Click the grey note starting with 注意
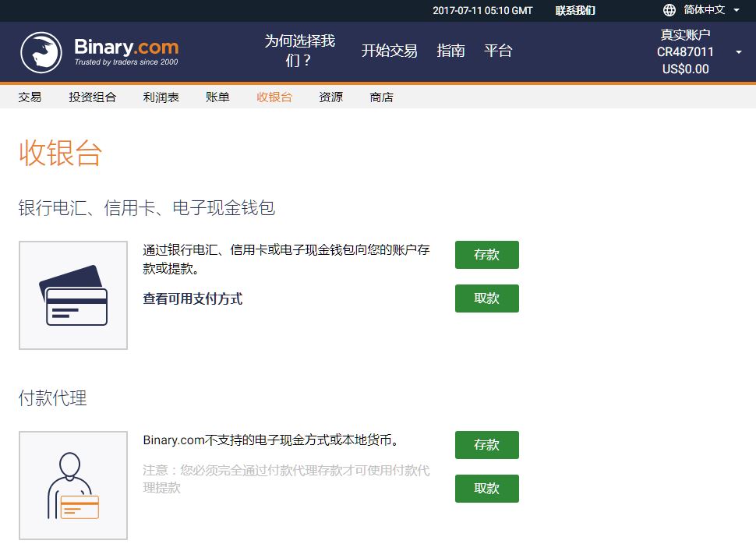Screen dimensions: 756x551 286,479
